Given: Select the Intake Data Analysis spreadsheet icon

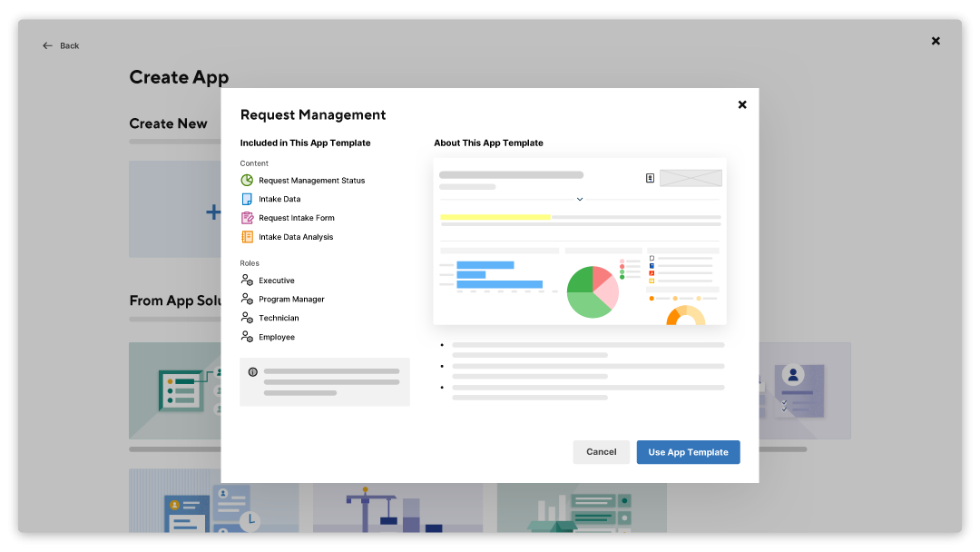Looking at the screenshot, I should coord(246,237).
